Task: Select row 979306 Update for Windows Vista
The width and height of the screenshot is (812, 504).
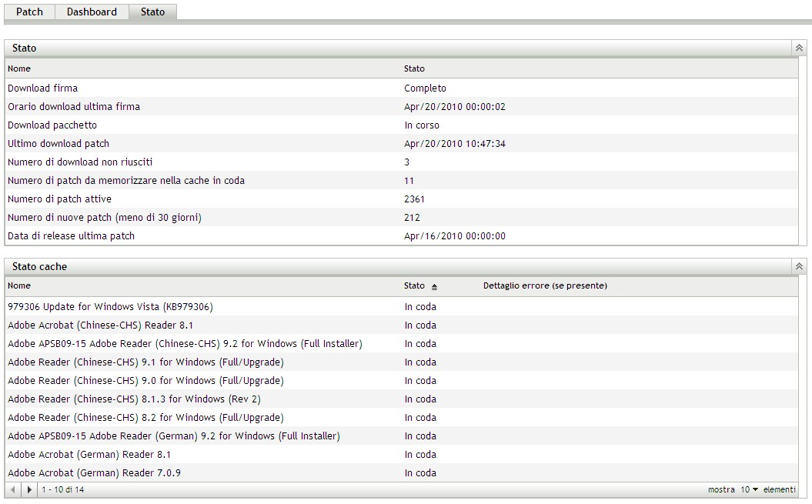Action: point(401,307)
